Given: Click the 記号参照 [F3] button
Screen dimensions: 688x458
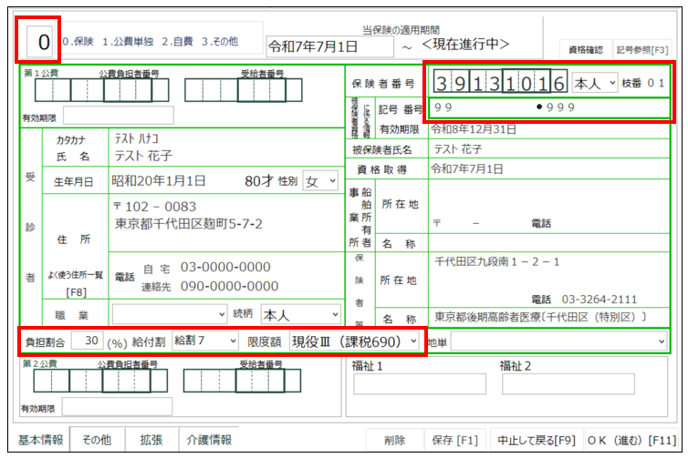Looking at the screenshot, I should pyautogui.click(x=640, y=47).
